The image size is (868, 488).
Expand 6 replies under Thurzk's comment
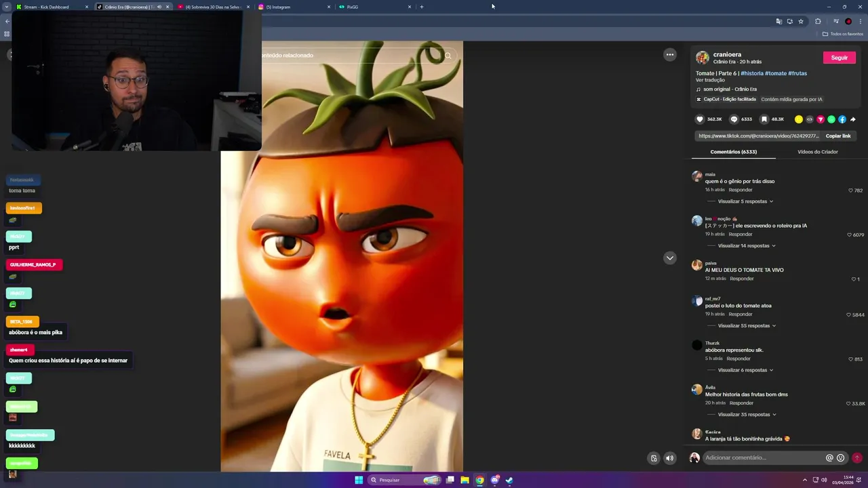point(745,370)
